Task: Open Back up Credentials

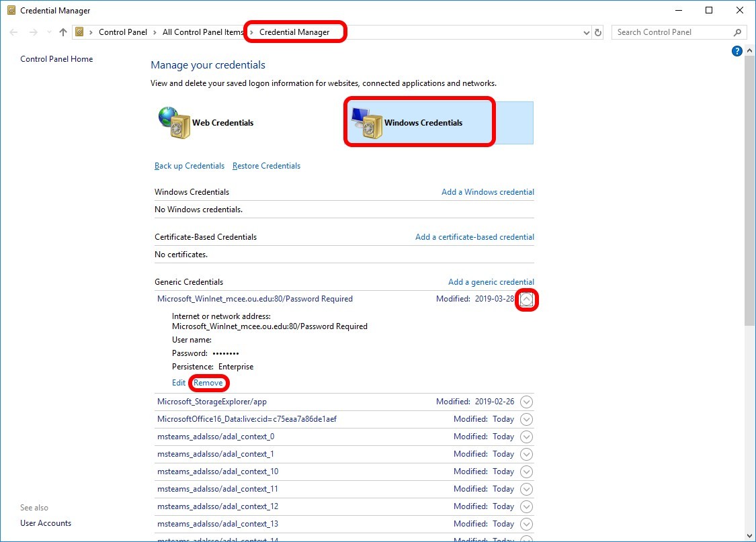Action: coord(190,165)
